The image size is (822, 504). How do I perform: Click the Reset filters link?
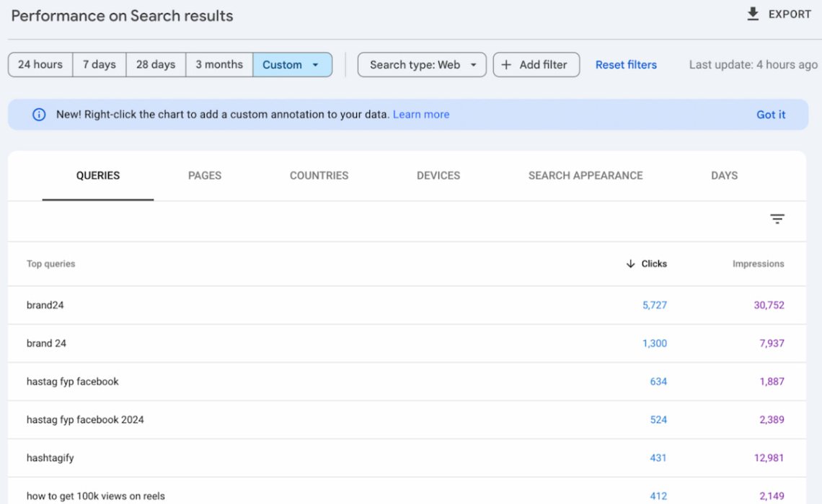[626, 65]
